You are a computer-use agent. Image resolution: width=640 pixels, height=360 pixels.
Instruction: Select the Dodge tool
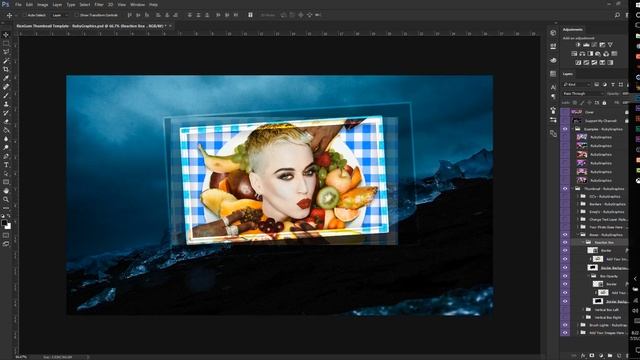[6, 147]
